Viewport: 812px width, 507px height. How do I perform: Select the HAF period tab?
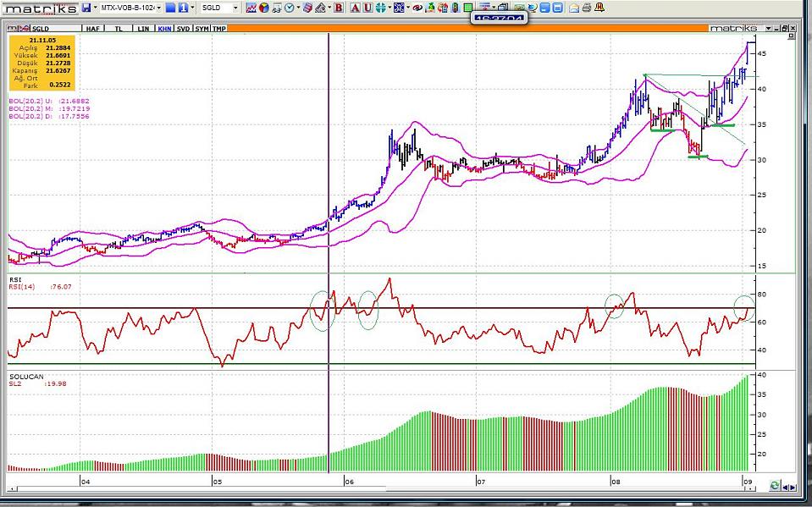pyautogui.click(x=93, y=29)
